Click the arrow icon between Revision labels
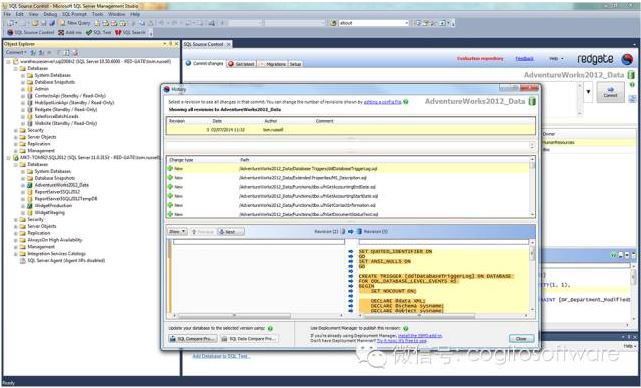The height and width of the screenshot is (388, 641). pos(351,231)
